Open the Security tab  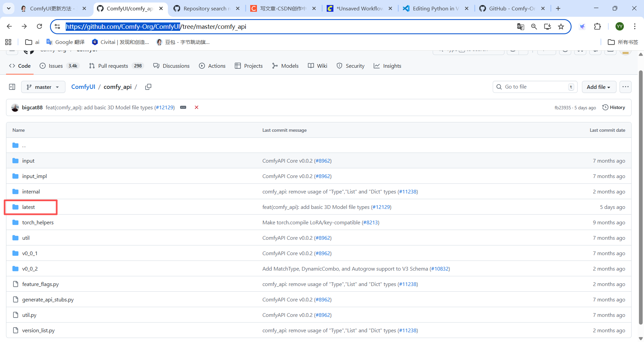click(x=351, y=66)
